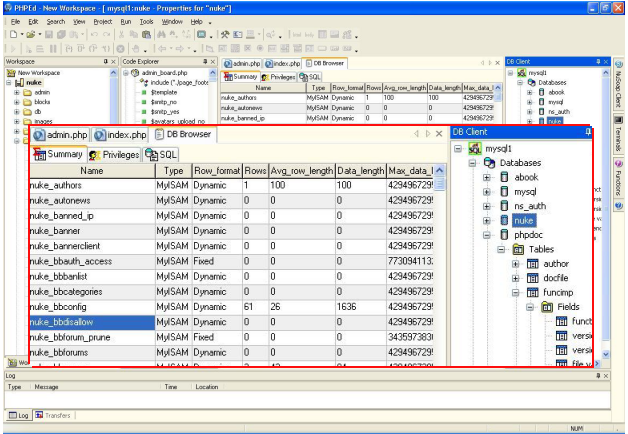The height and width of the screenshot is (434, 628).
Task: Open the Search menu
Action: pos(56,22)
